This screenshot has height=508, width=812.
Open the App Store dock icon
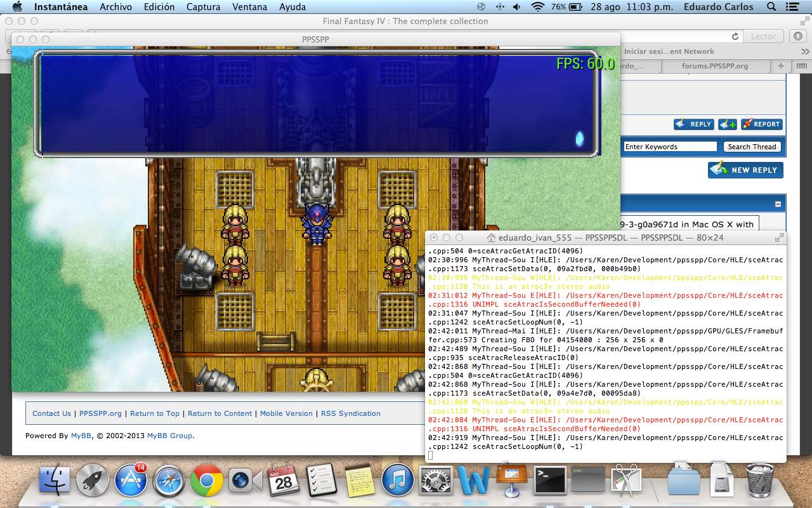pyautogui.click(x=131, y=481)
